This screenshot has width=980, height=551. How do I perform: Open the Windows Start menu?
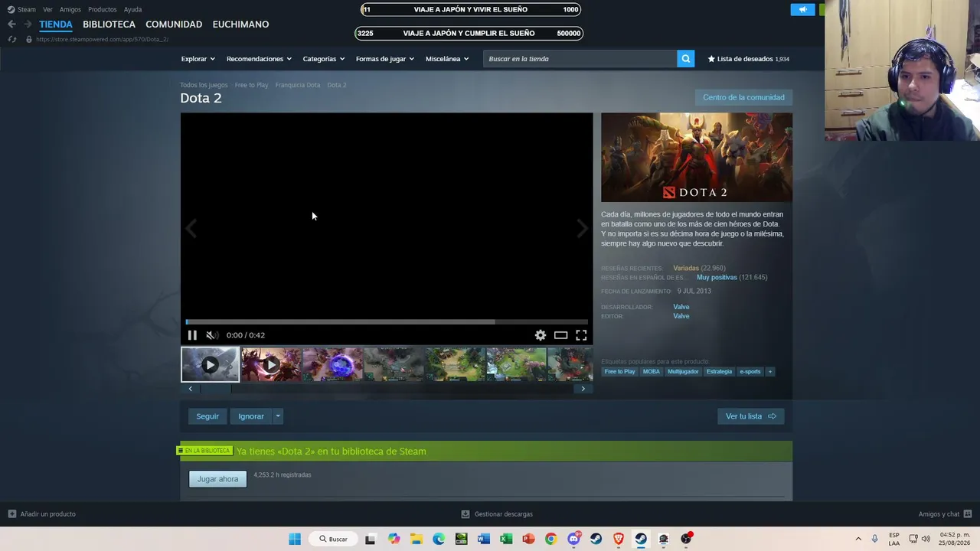click(295, 539)
